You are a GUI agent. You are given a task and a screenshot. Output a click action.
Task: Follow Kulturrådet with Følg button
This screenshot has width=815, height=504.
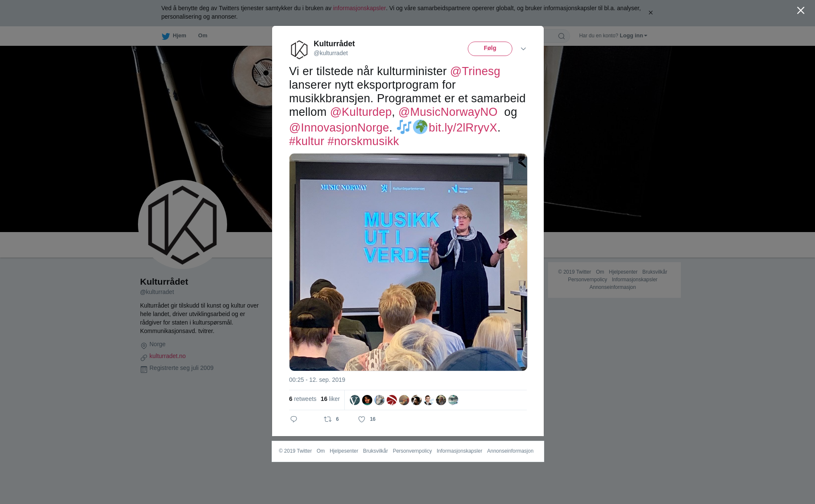point(490,49)
